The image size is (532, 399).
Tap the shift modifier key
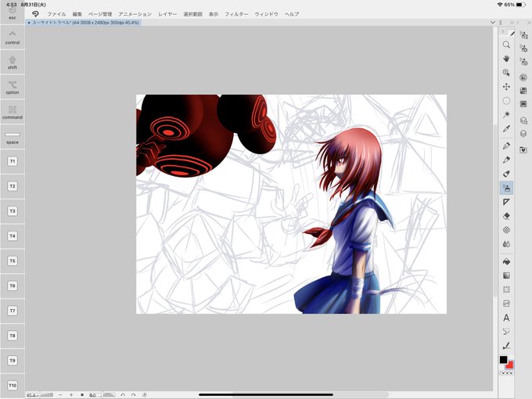point(13,62)
